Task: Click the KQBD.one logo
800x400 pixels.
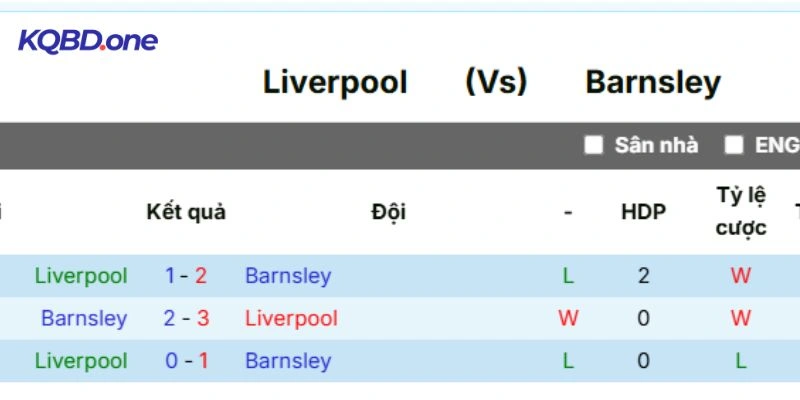Action: (x=88, y=41)
